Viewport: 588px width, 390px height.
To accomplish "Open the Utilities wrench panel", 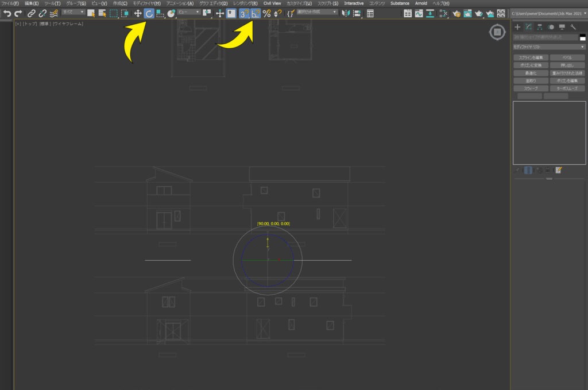I will tap(573, 27).
